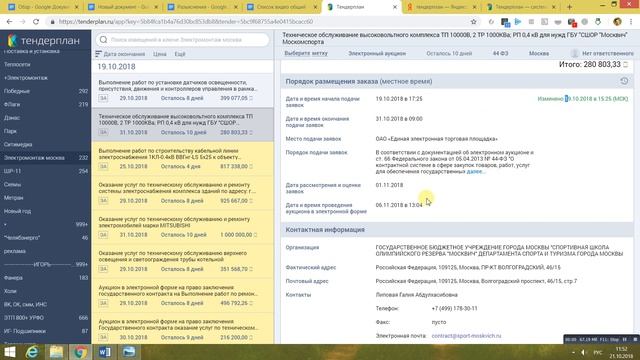The image size is (640, 360).
Task: Click the phone number +7 (499) 178-30-11
Action: coord(454,309)
